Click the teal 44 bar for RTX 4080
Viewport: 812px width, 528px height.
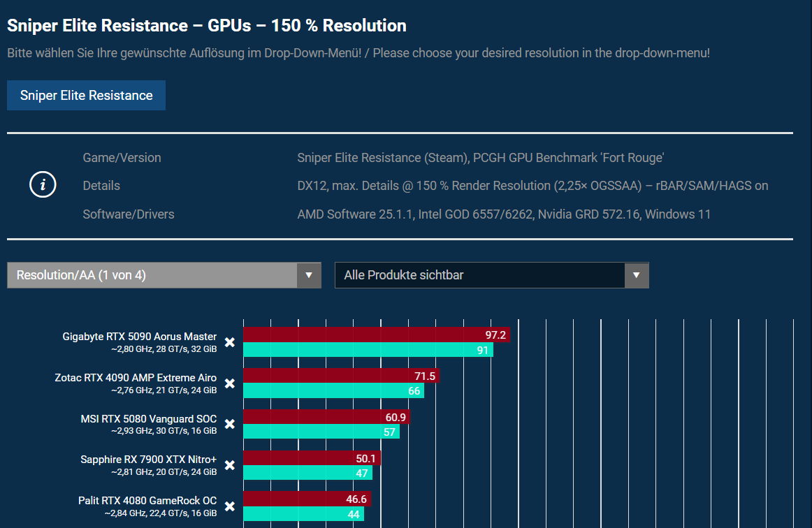click(x=303, y=513)
